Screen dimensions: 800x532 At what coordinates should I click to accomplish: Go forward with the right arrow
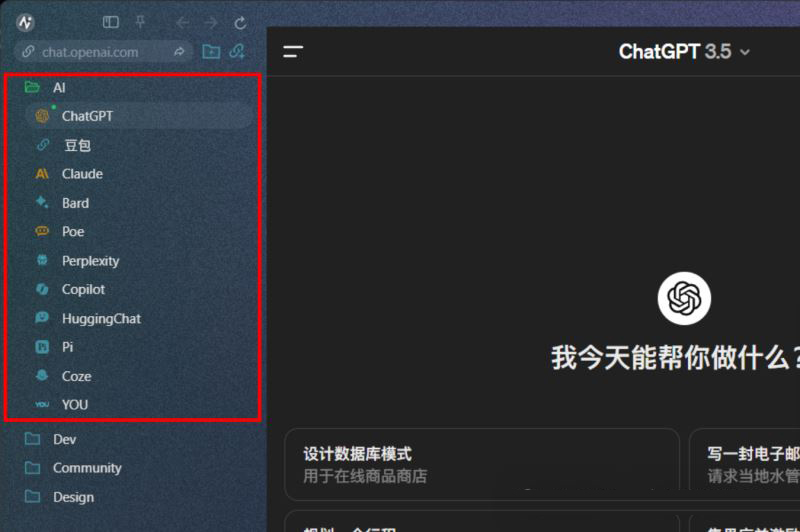(x=211, y=22)
